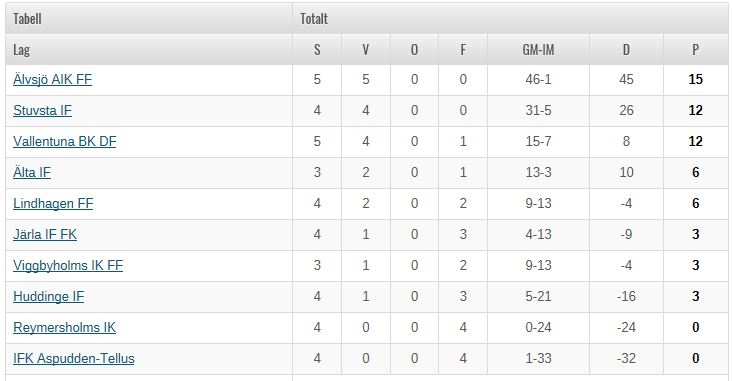Screen dimensions: 732x381
Task: Open the Lindhagen FF team link
Action: click(53, 204)
